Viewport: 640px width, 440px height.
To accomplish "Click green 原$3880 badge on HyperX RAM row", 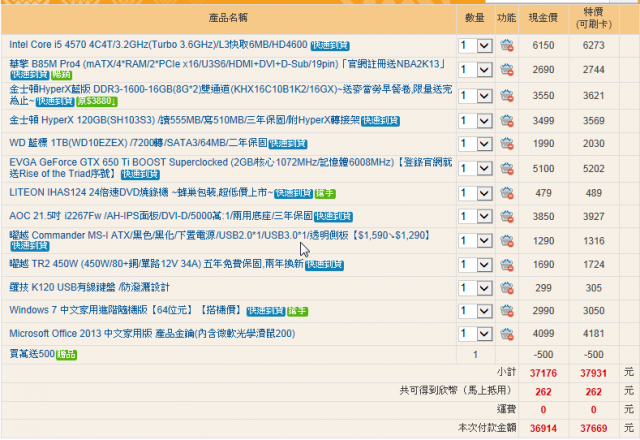I will (97, 101).
